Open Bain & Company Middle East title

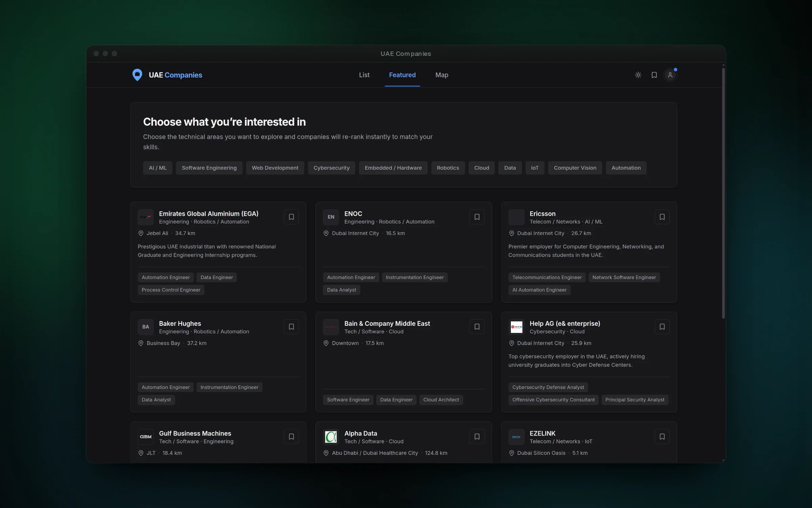[387, 323]
